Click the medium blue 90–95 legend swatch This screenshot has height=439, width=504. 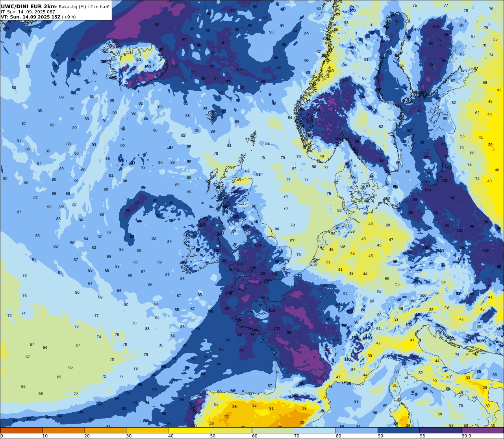398,430
